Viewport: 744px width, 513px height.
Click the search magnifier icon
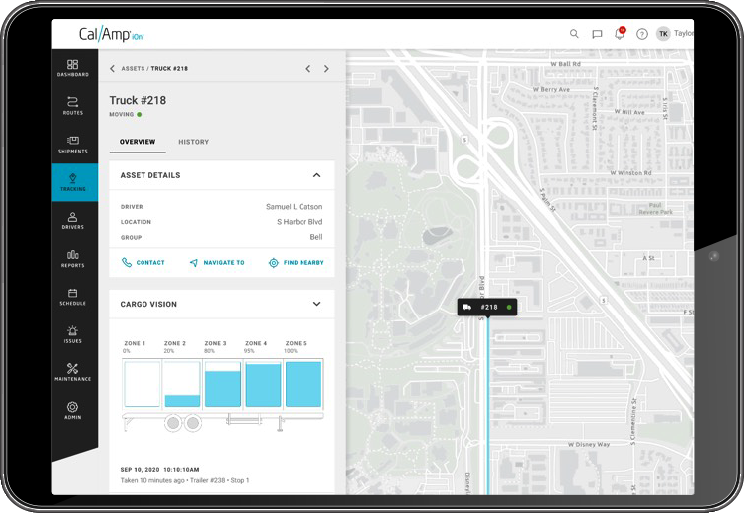[574, 34]
